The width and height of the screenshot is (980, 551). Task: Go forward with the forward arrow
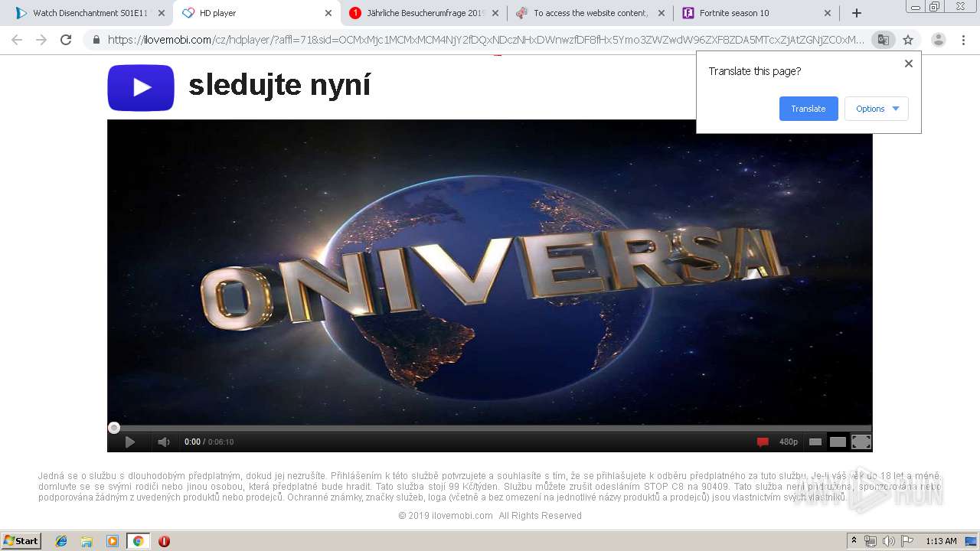(41, 40)
